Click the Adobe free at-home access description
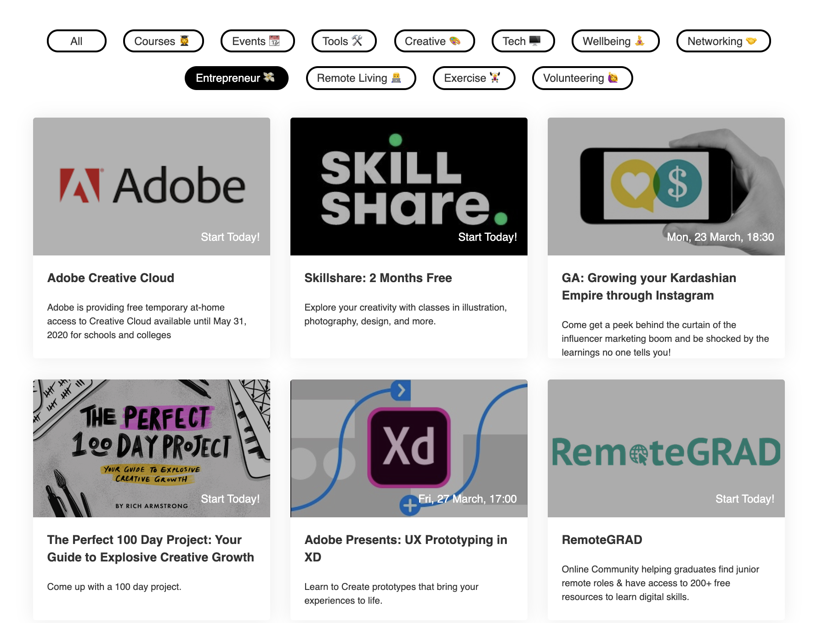840x623 pixels. (147, 321)
